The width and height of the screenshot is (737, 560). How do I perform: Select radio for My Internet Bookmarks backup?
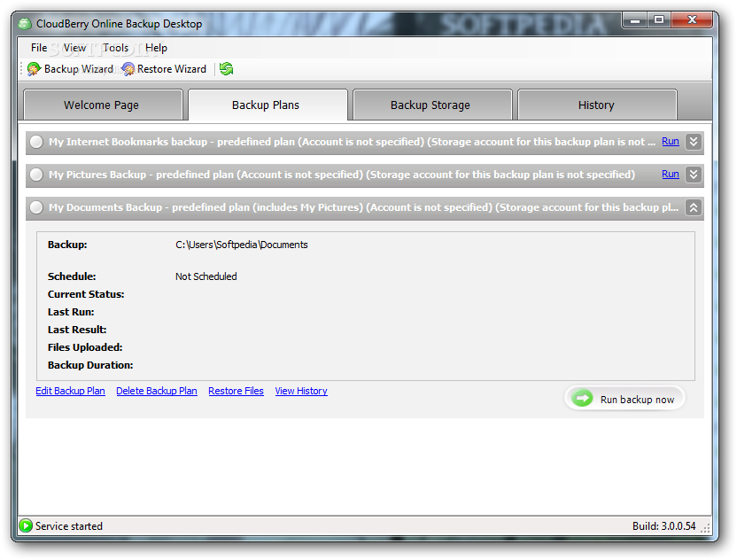(x=36, y=142)
